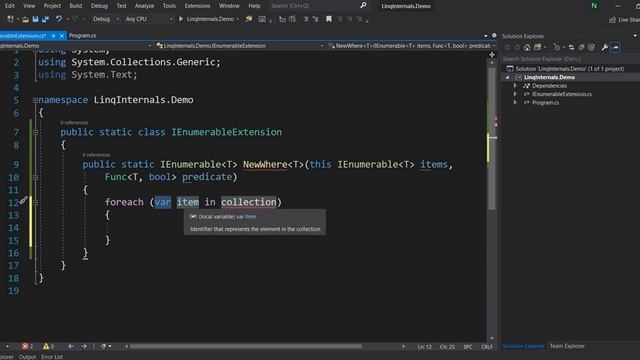Open the Debug configuration dropdown
Screen dimensions: 640x360
tap(105, 19)
